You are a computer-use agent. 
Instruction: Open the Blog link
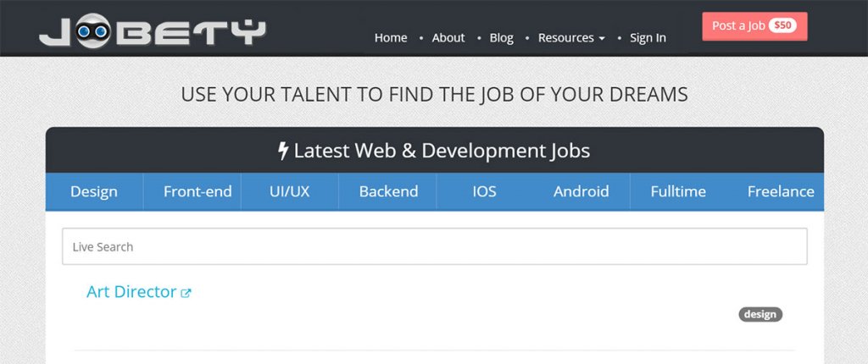[x=502, y=38]
